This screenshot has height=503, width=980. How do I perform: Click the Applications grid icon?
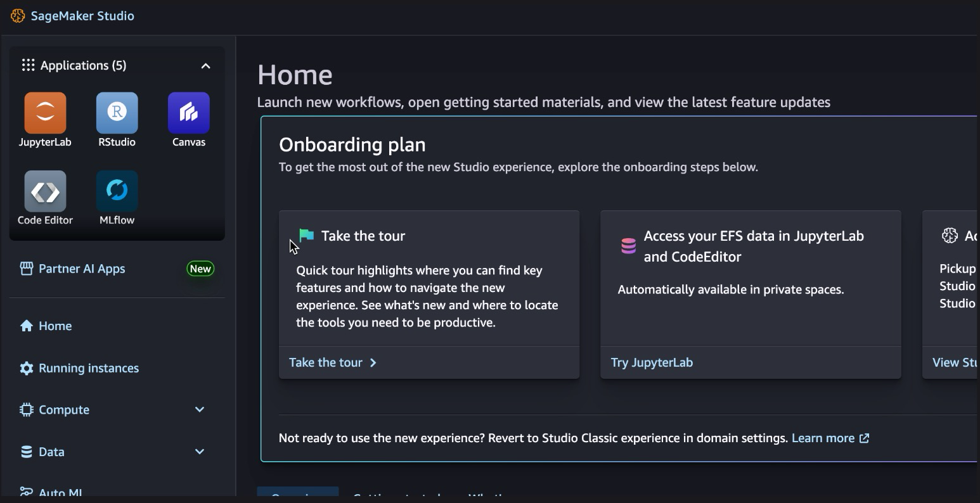(28, 65)
